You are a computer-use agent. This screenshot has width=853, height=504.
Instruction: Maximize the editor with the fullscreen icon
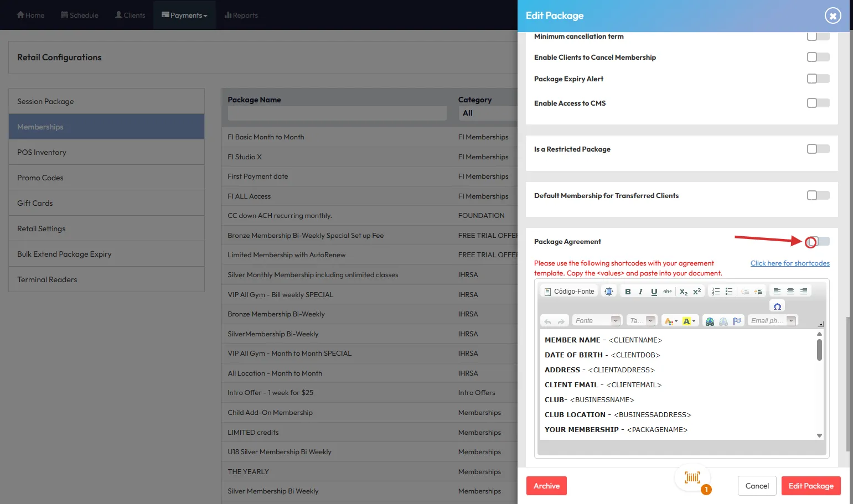pos(609,292)
